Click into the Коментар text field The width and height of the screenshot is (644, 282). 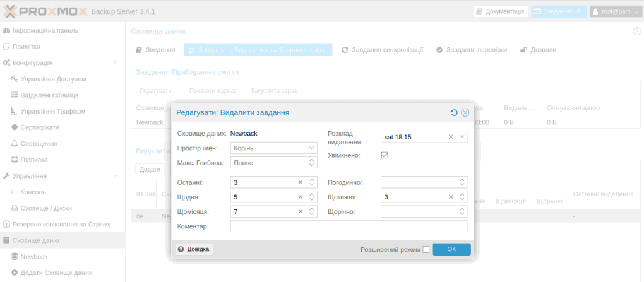coord(349,226)
